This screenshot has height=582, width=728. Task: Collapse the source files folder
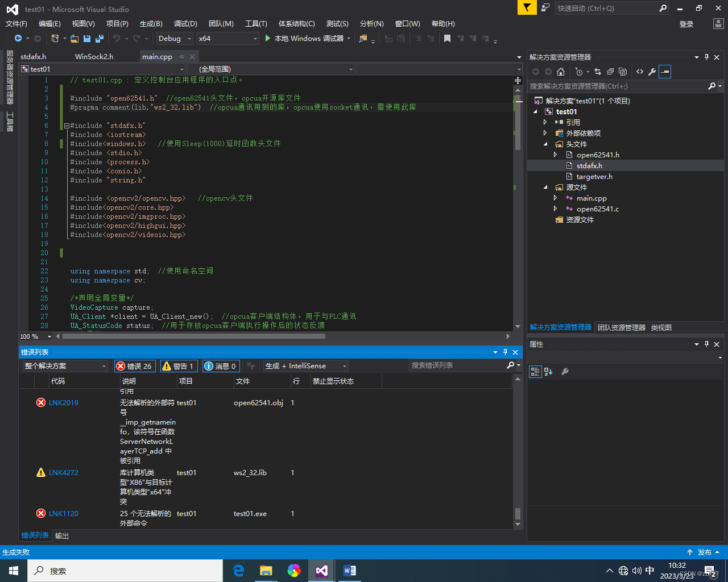point(545,187)
